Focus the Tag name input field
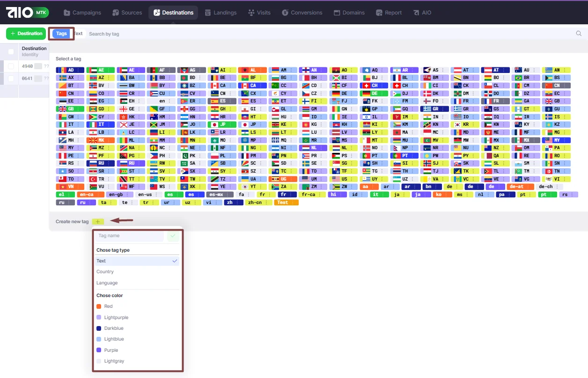Screen dimensions: 588x378 pos(130,236)
